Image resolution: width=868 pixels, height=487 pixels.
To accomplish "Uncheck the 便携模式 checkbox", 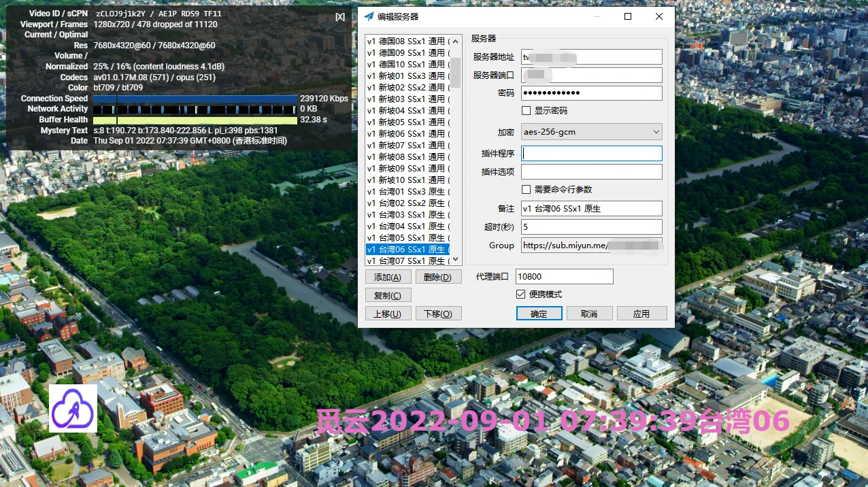I will click(521, 295).
